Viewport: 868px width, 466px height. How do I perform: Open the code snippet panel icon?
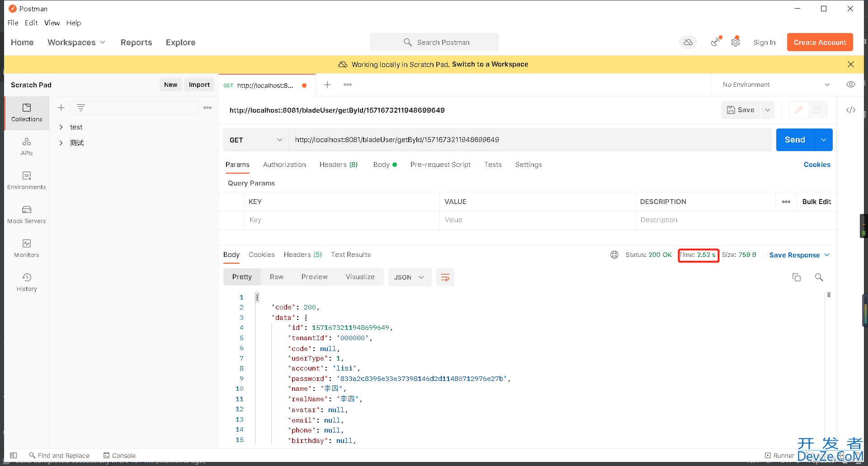[x=851, y=110]
